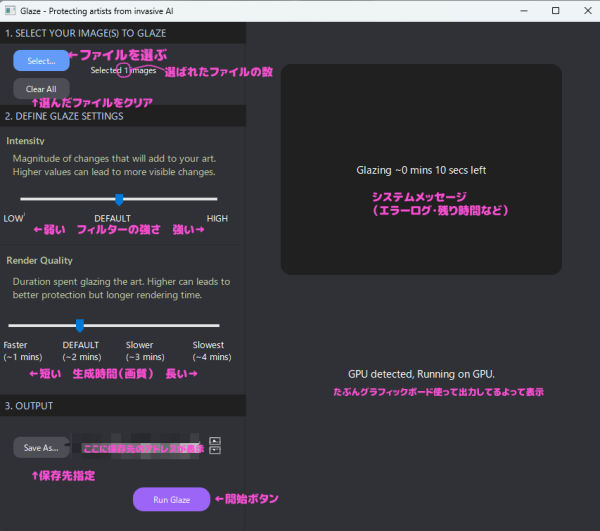The width and height of the screenshot is (600, 531).
Task: Click the '1. SELECT YOUR IMAGE(S) TO GLAZE' header
Action: (86, 33)
